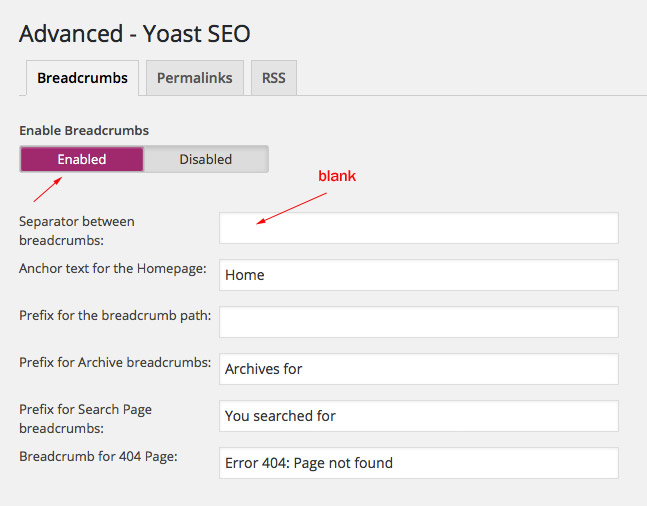Image resolution: width=647 pixels, height=506 pixels.
Task: Click the 'Breadcrumb for 404 Page:' label
Action: pos(98,456)
